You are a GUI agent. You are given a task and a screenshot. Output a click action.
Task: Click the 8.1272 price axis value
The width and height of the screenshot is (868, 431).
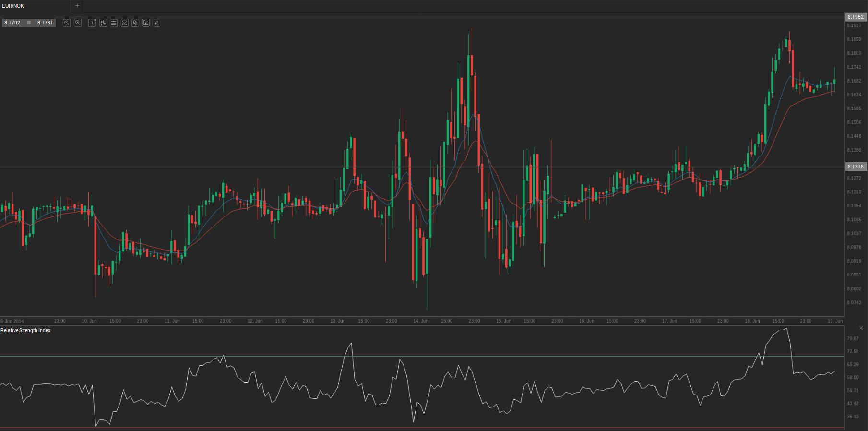[854, 178]
